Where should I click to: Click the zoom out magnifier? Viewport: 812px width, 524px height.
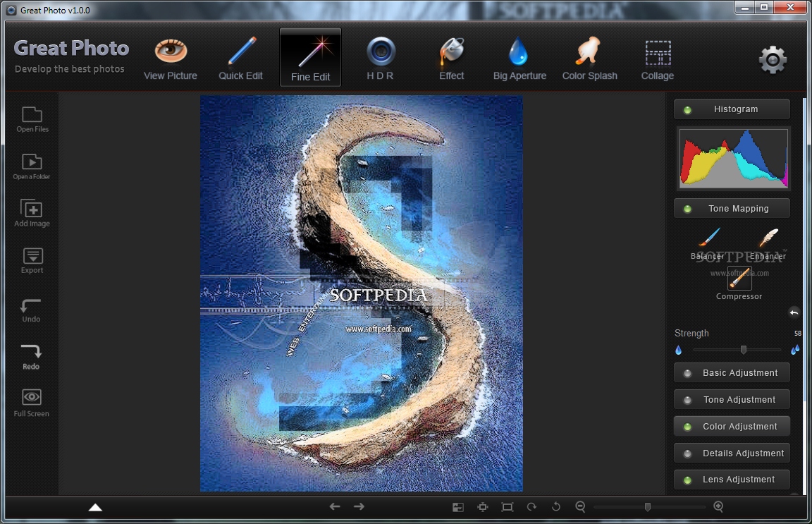tap(581, 507)
